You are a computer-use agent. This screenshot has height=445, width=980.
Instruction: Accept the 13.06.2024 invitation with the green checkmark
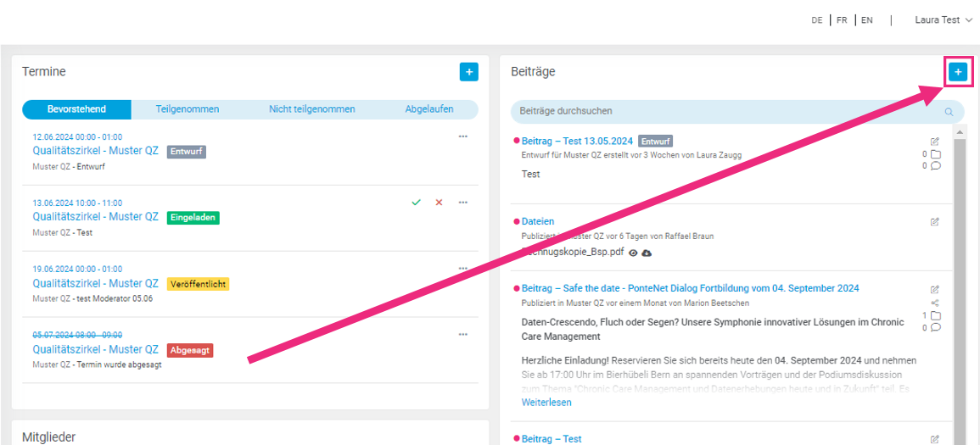(x=416, y=203)
